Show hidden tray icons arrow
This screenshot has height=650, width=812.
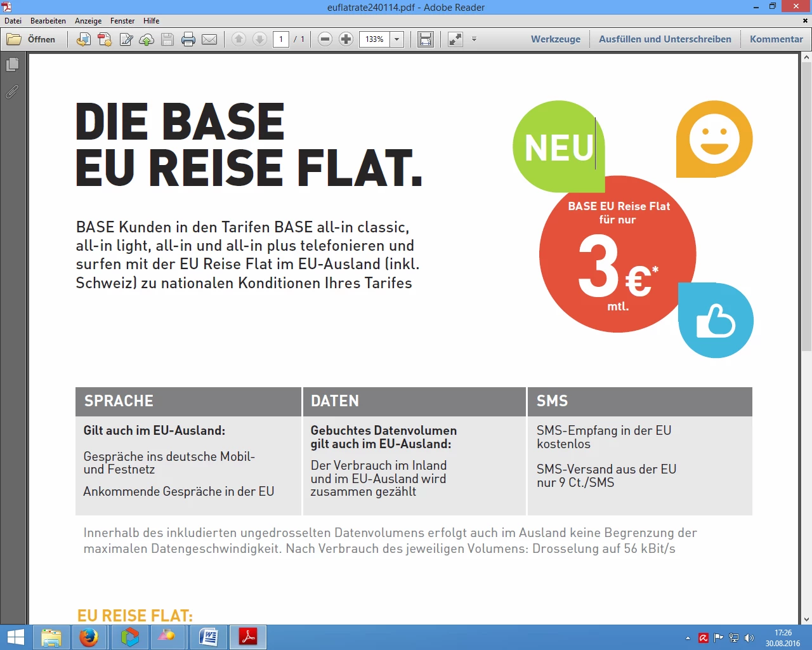688,638
